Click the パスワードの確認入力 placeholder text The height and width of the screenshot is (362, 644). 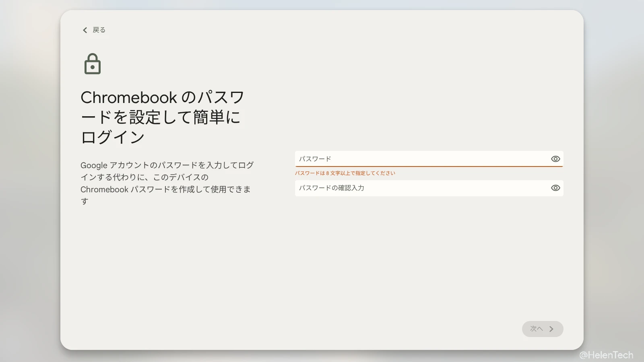(331, 188)
